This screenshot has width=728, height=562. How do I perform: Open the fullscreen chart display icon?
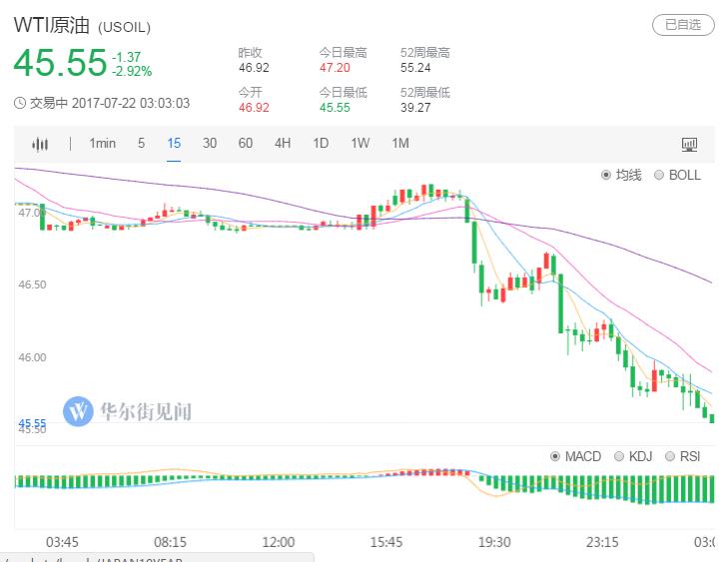pyautogui.click(x=689, y=145)
